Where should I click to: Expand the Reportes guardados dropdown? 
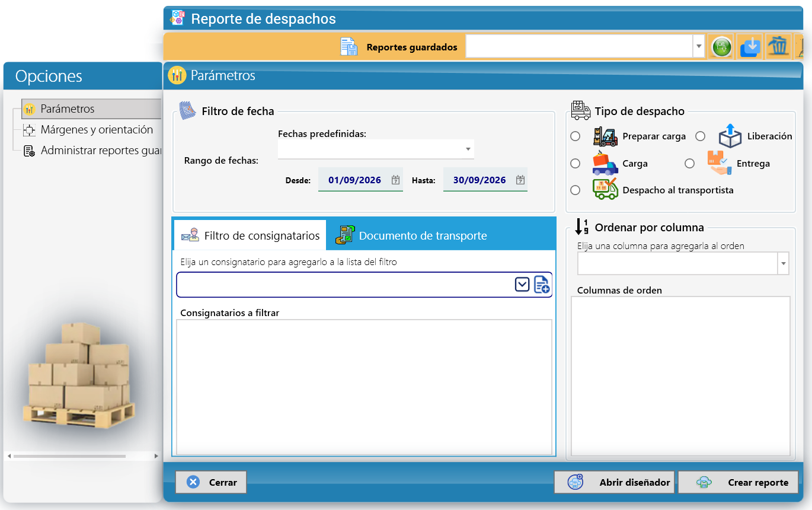click(x=699, y=46)
